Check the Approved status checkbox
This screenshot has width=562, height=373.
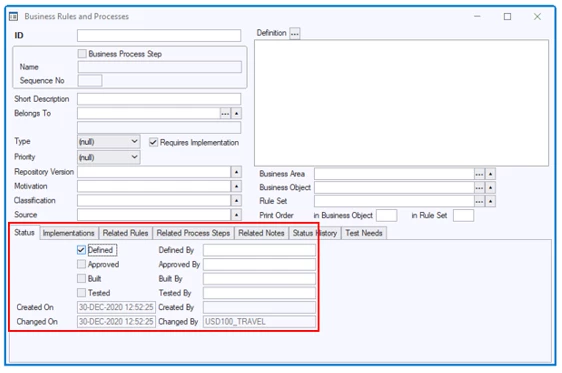tap(81, 264)
